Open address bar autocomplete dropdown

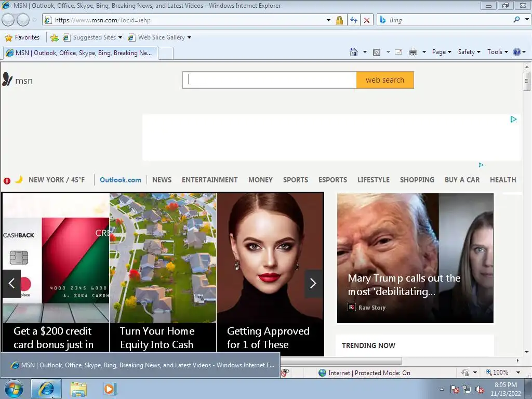328,20
